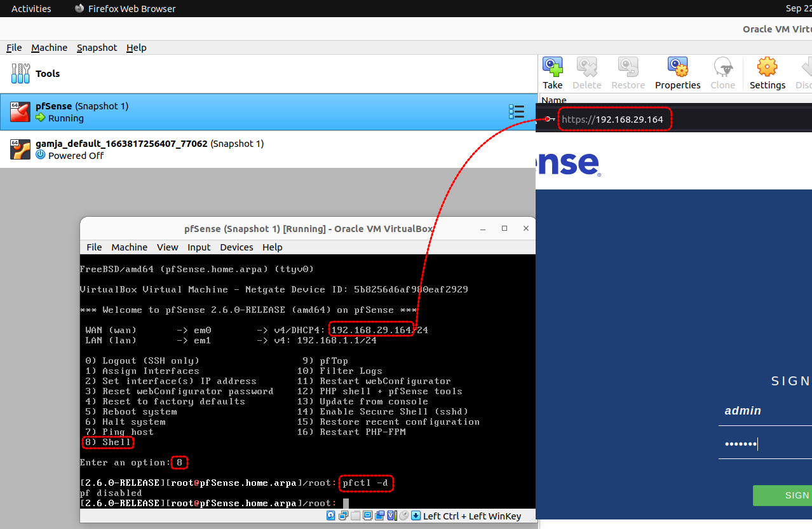
Task: Click the pfSense VM window title bar text
Action: (x=308, y=229)
